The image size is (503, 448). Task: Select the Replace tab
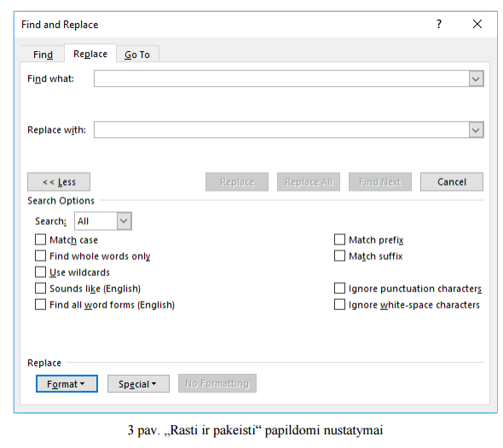coord(90,54)
